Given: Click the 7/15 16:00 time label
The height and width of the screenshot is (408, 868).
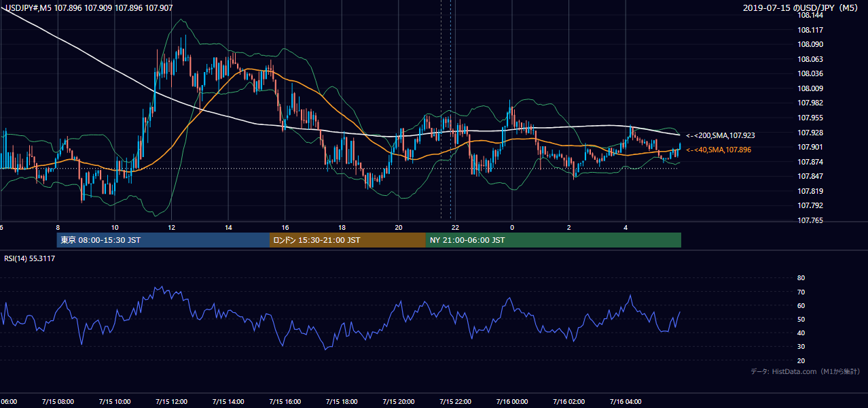Looking at the screenshot, I should coord(285,401).
